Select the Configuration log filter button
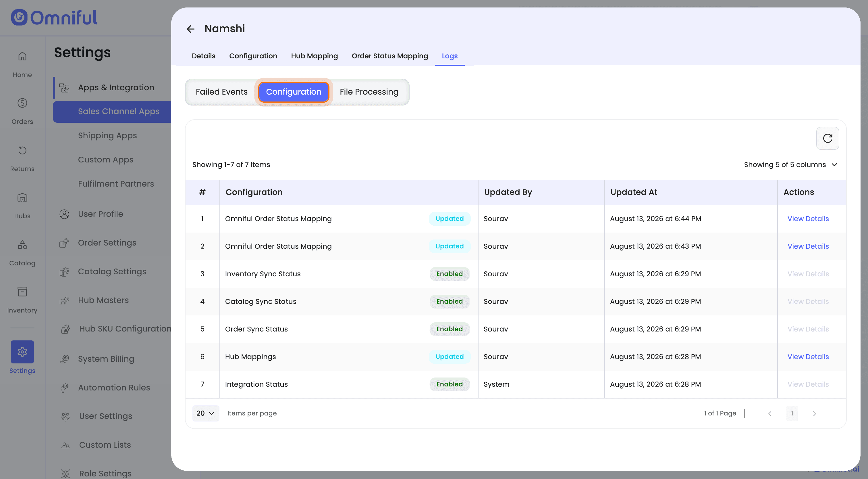 294,92
